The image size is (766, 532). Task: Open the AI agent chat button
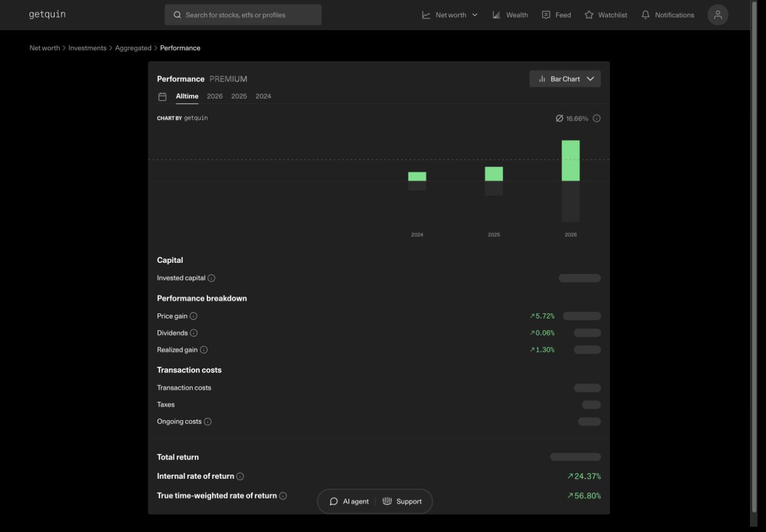pyautogui.click(x=349, y=502)
